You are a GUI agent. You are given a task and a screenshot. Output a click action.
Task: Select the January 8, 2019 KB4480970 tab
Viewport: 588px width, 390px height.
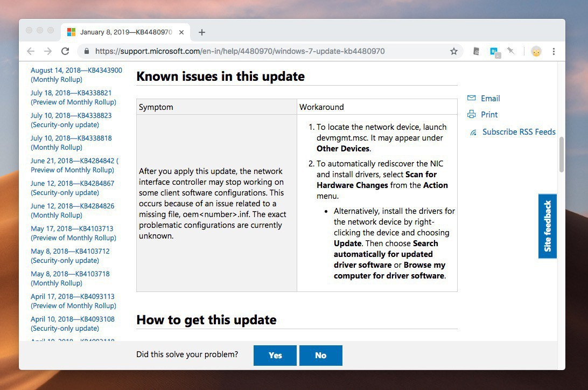[x=125, y=32]
